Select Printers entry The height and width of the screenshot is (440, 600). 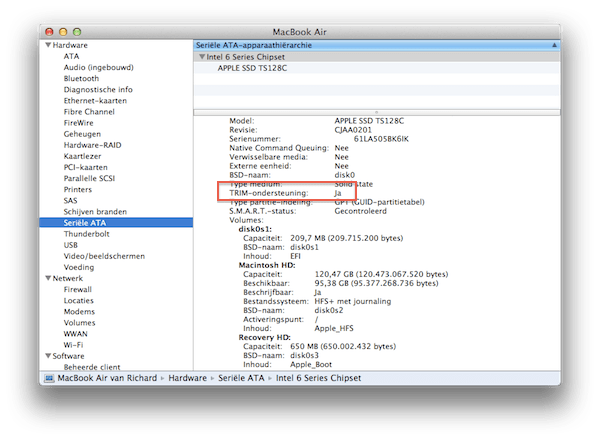tap(78, 189)
